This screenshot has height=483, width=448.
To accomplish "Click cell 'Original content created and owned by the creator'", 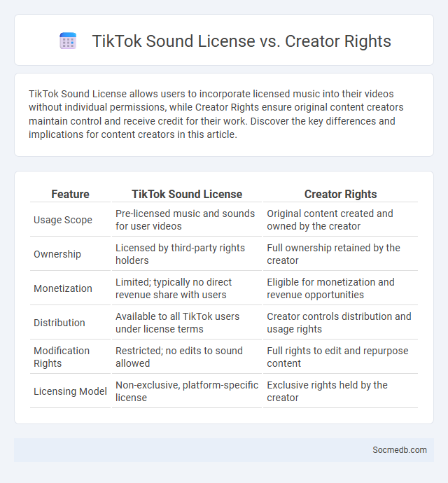I will [340, 220].
